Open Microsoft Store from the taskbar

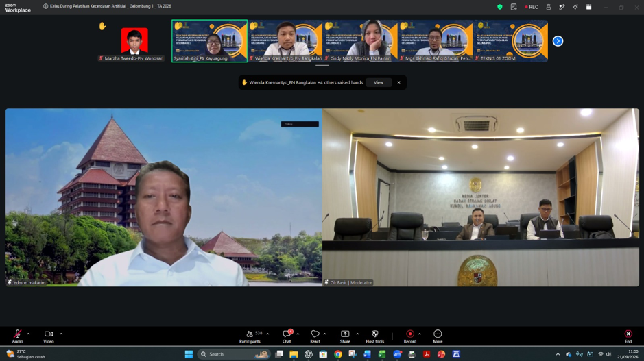point(323,354)
